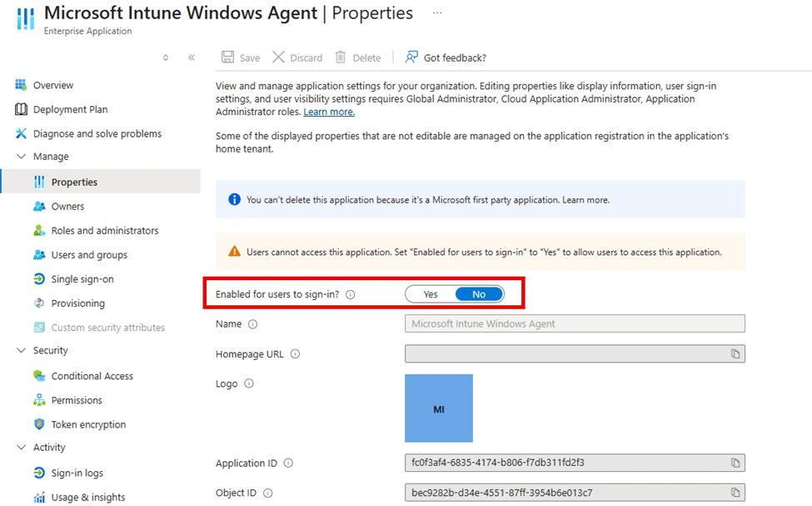The height and width of the screenshot is (506, 812).
Task: Show info tooltip next to Logo label
Action: 249,384
